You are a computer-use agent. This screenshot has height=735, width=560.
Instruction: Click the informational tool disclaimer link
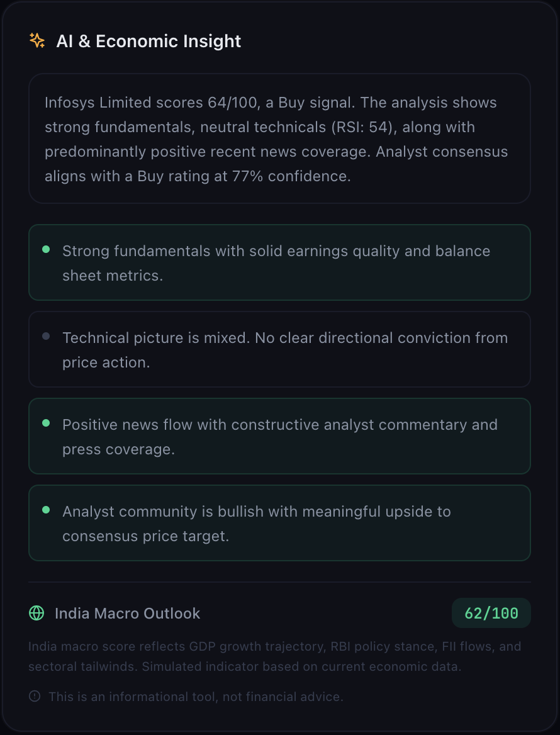click(x=196, y=697)
